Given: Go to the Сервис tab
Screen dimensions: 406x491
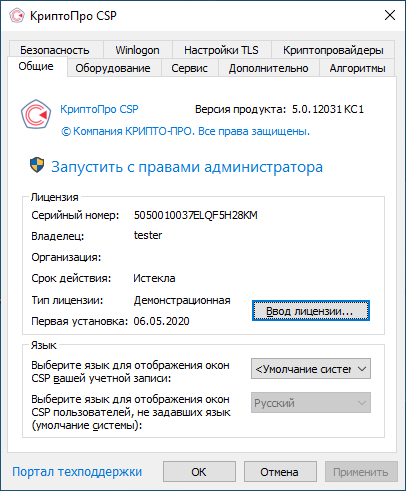Looking at the screenshot, I should click(x=189, y=68).
